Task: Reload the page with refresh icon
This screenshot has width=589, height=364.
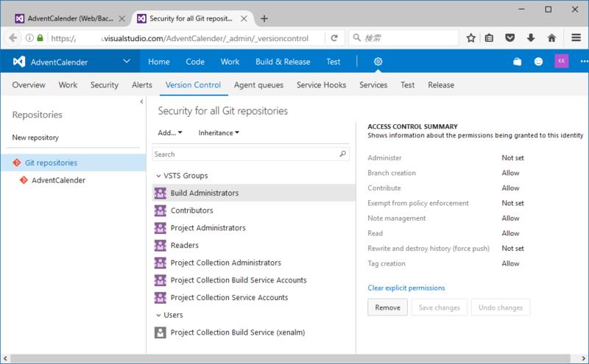Action: click(x=334, y=38)
